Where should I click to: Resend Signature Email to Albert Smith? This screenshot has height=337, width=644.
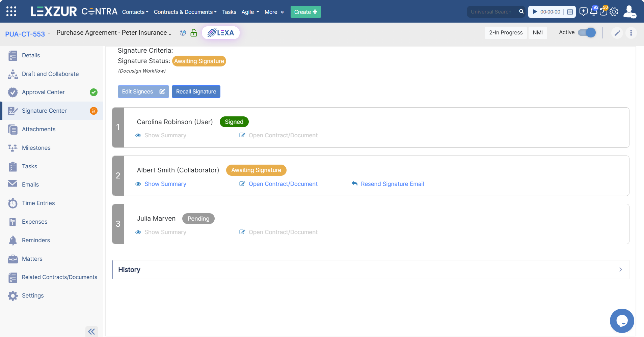pos(392,184)
